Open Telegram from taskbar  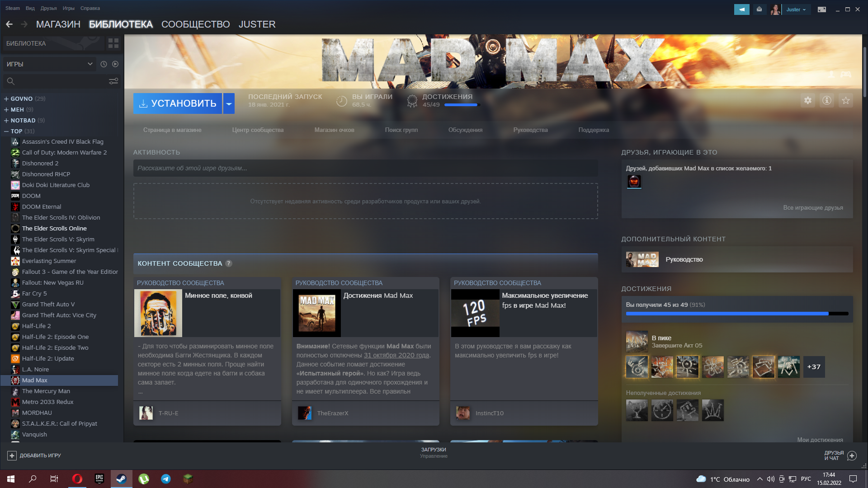click(x=166, y=479)
